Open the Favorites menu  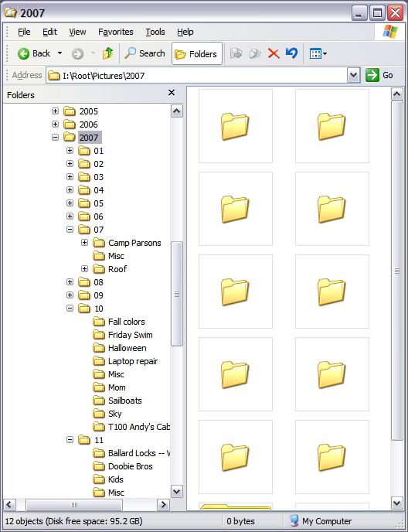(116, 32)
